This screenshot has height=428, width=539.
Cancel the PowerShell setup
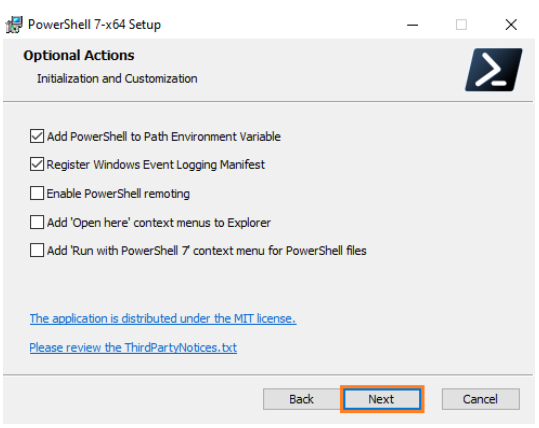point(481,399)
